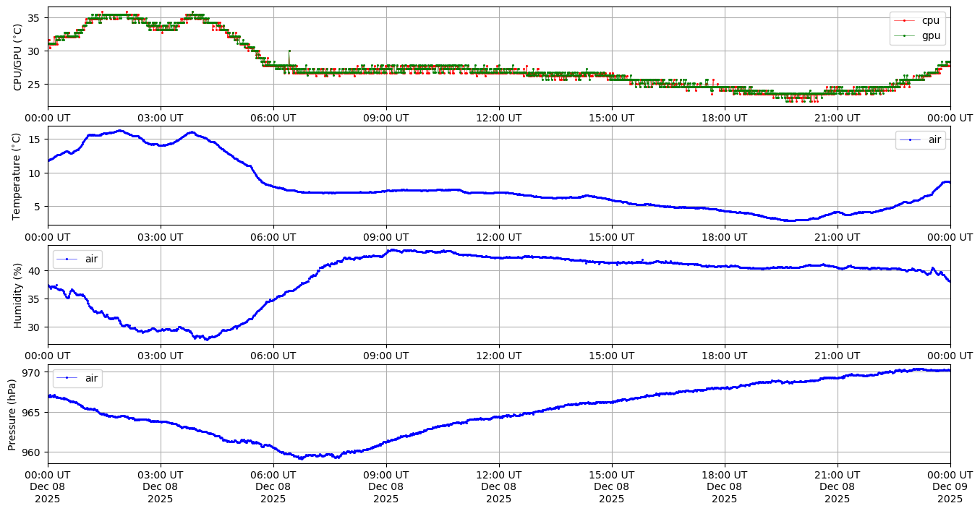Click the Humidity (%) y-axis label
This screenshot has width=980, height=511.
pyautogui.click(x=18, y=295)
